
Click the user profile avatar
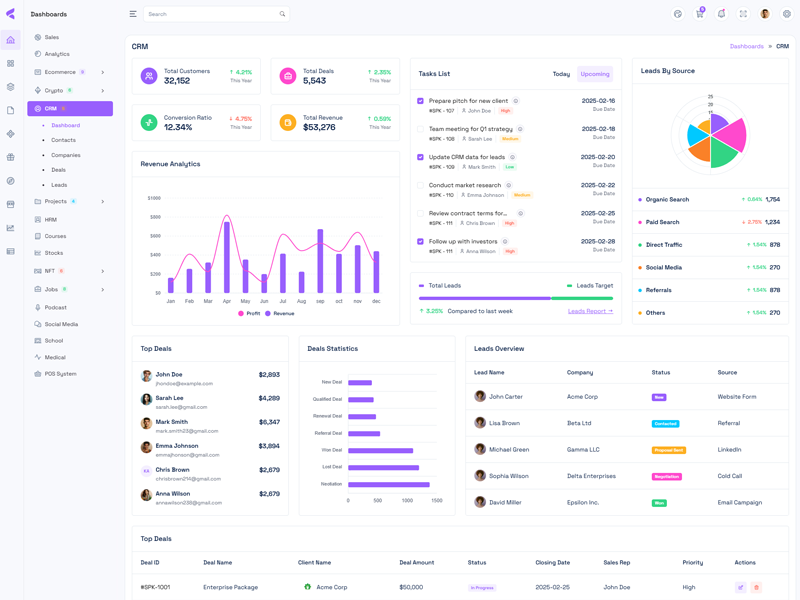click(765, 14)
